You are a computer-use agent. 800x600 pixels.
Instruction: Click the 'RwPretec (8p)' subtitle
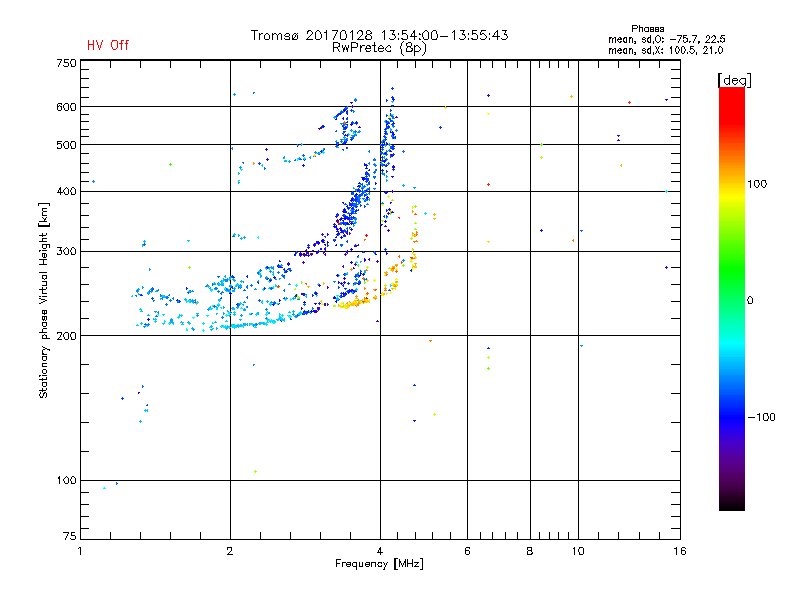(x=379, y=48)
